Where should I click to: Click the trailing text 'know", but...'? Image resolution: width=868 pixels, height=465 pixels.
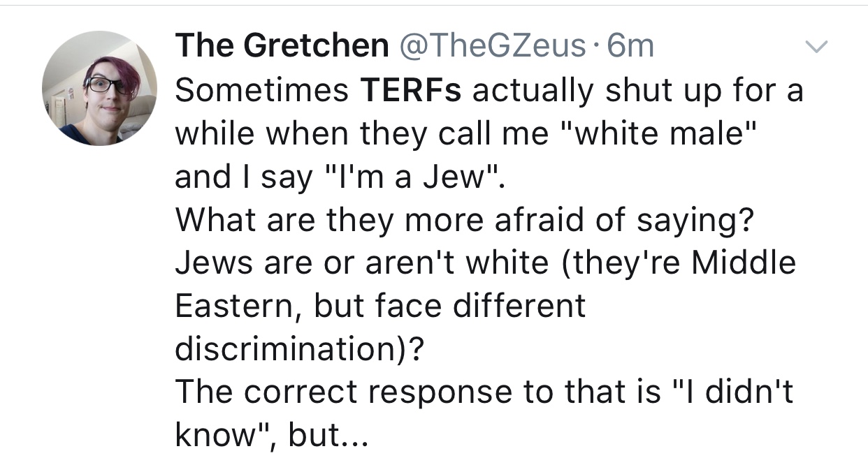coord(270,436)
